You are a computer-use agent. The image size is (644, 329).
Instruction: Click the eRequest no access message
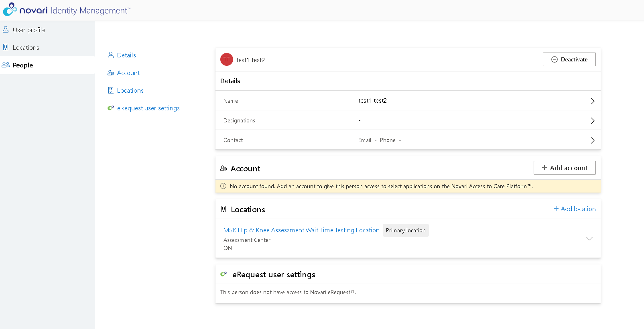[288, 292]
